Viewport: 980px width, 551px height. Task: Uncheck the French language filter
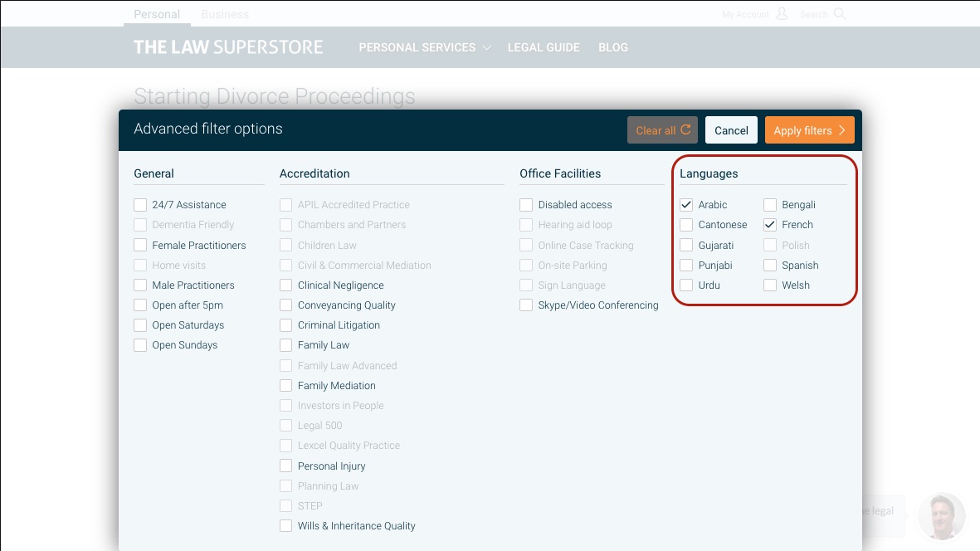(x=769, y=224)
